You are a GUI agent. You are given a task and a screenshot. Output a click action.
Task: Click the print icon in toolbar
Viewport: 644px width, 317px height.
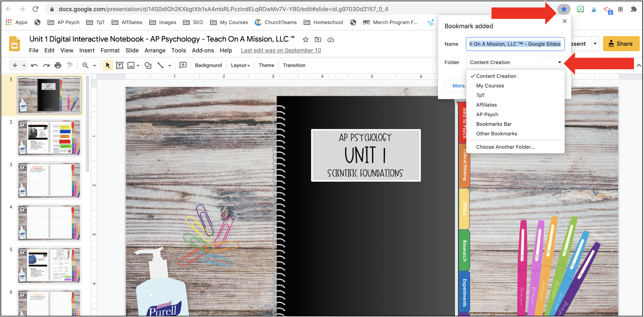point(58,66)
